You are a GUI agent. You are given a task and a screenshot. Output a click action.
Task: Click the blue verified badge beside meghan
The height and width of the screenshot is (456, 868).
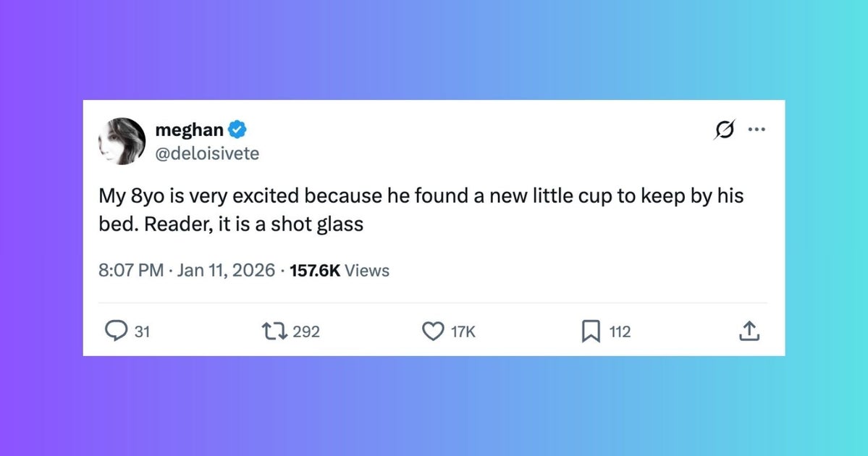coord(235,129)
